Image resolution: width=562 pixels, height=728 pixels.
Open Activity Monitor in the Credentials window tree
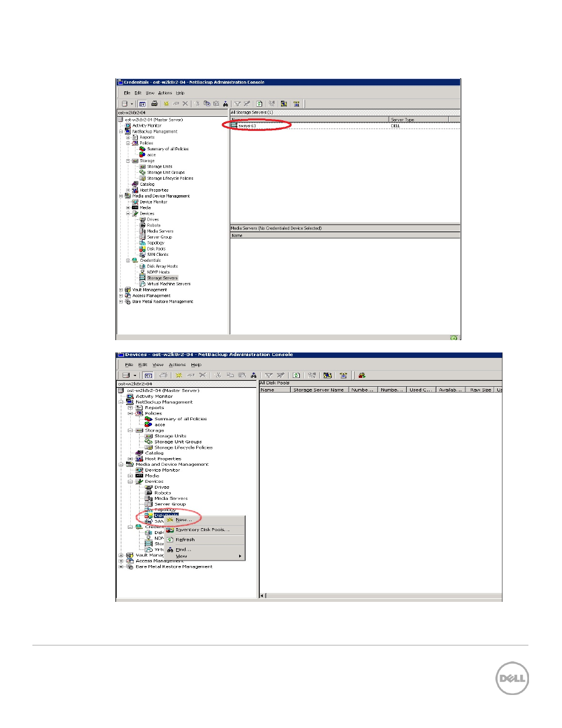[x=147, y=126]
